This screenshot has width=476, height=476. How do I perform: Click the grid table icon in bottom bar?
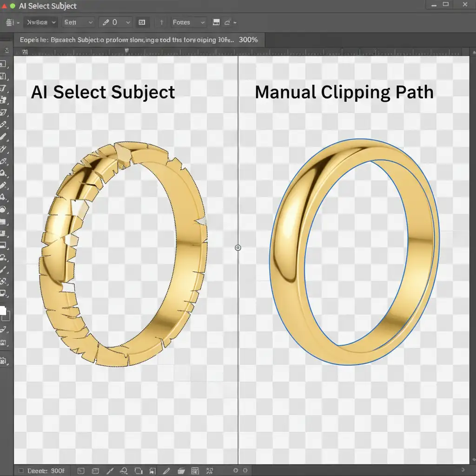(195, 471)
